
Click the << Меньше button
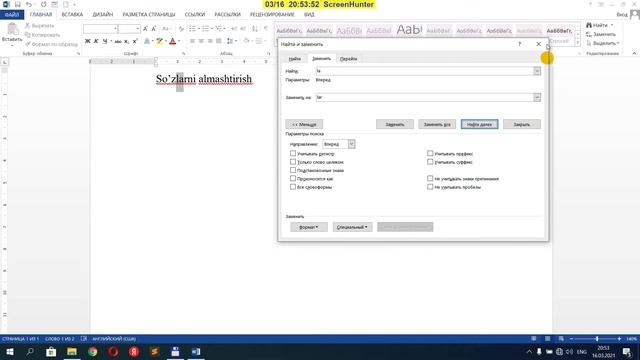pyautogui.click(x=304, y=124)
